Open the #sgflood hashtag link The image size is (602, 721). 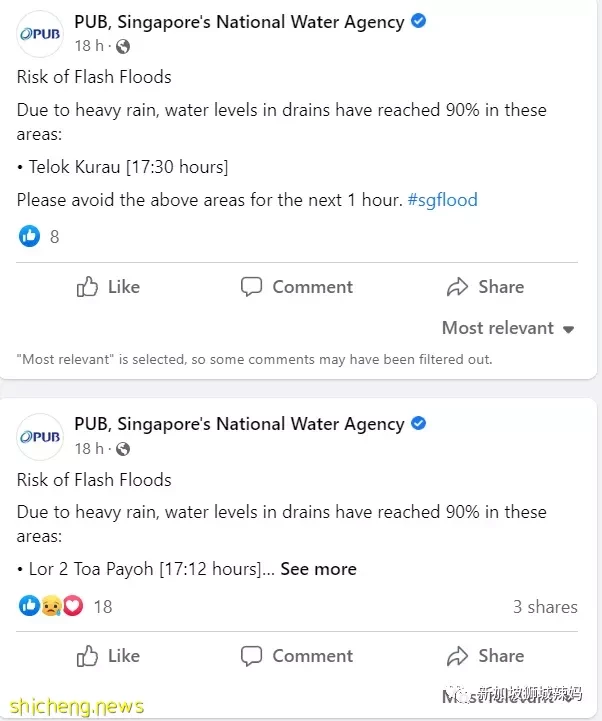pyautogui.click(x=442, y=200)
